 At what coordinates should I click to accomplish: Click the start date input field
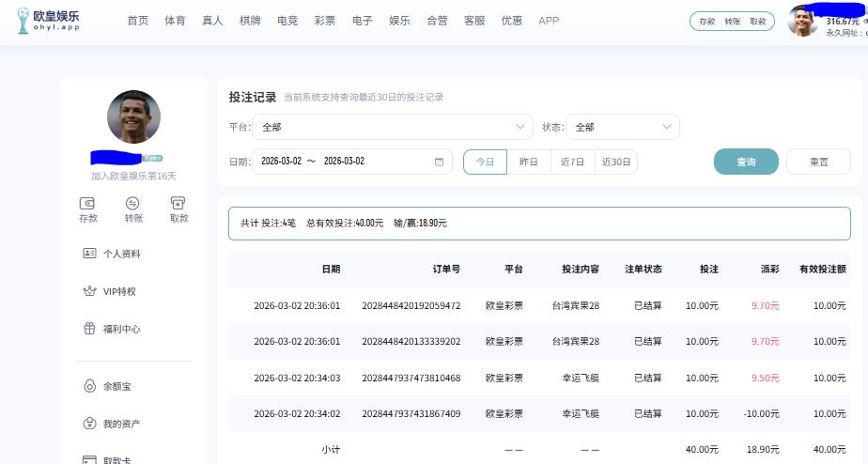tap(282, 162)
